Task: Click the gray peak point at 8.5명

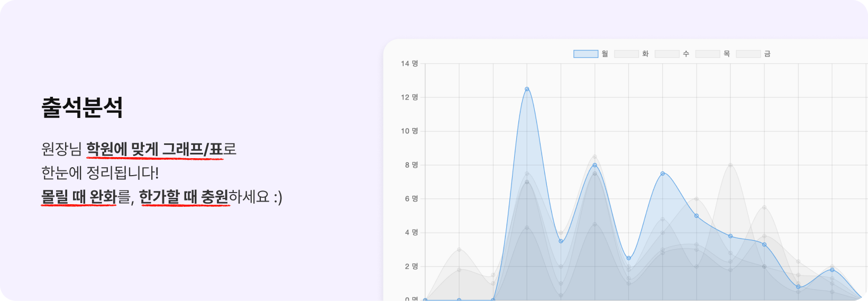Action: (x=595, y=157)
